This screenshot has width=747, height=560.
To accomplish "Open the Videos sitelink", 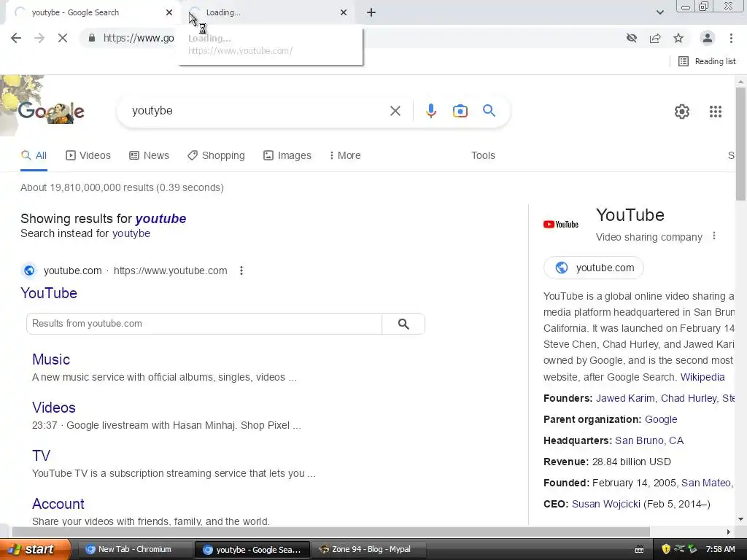I will (x=54, y=408).
